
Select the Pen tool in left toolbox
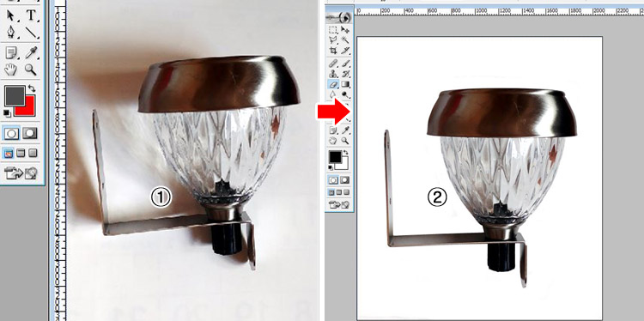coord(10,32)
